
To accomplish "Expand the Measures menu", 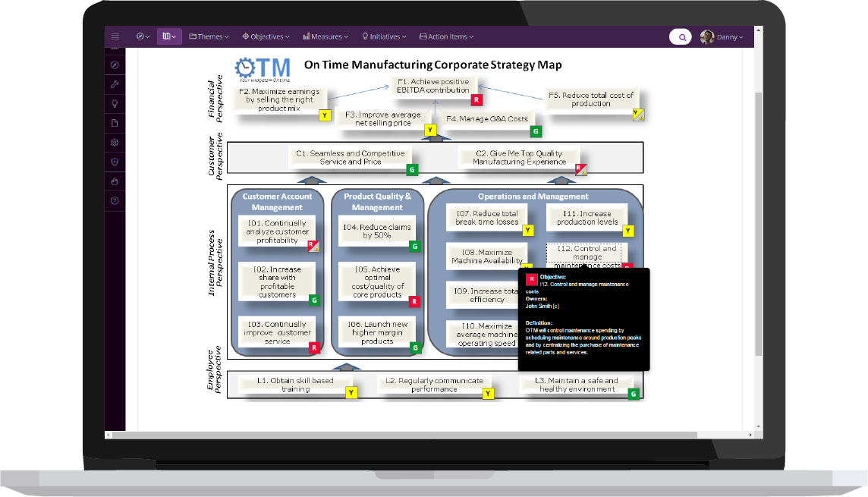I will (325, 36).
